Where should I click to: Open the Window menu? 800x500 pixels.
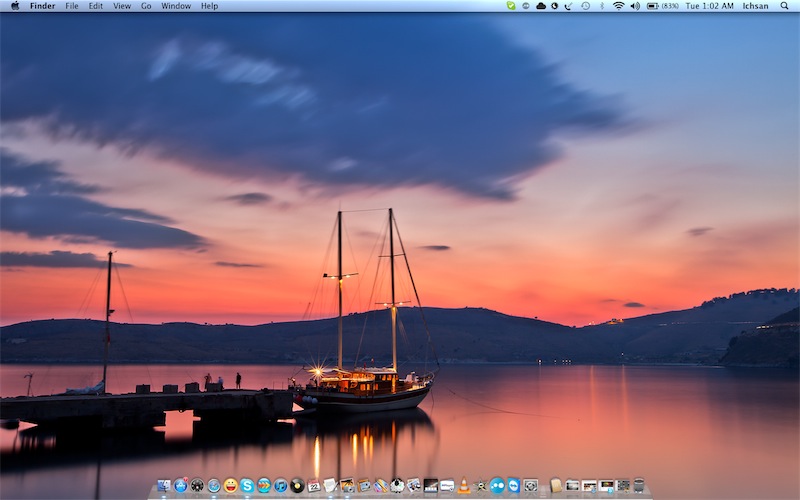(176, 6)
